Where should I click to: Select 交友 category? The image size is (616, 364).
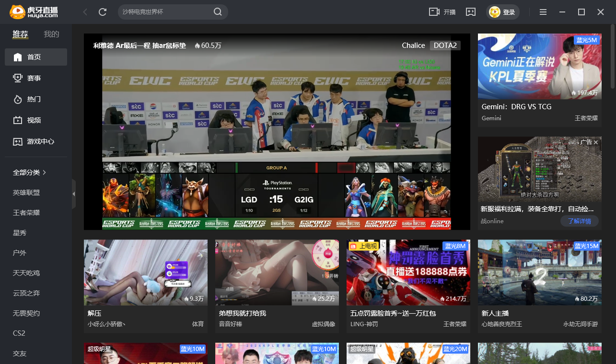point(20,353)
